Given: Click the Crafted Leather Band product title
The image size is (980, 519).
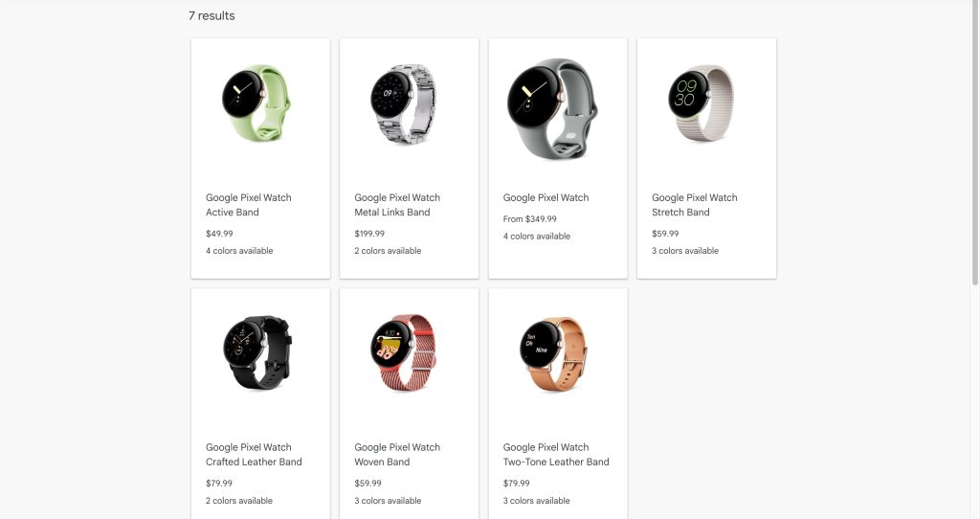Looking at the screenshot, I should [254, 455].
